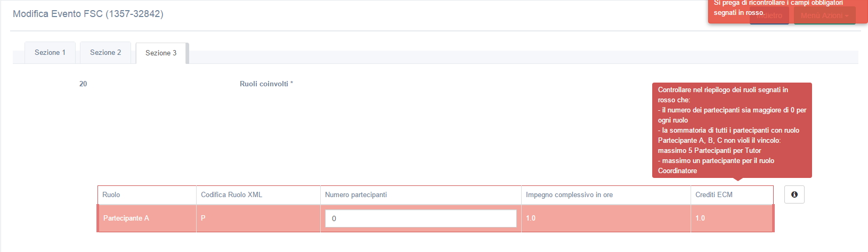Click the Ruolo column header
868x252 pixels.
point(111,195)
